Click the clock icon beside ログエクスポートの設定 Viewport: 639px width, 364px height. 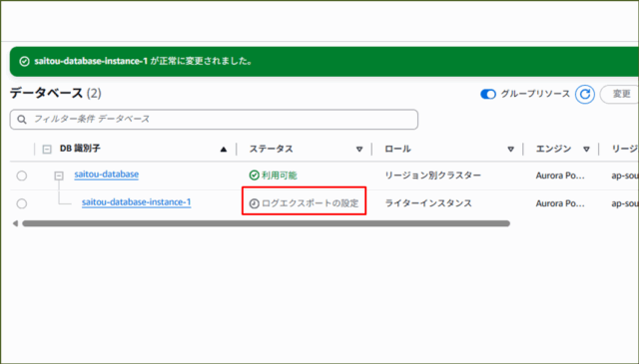coord(254,203)
